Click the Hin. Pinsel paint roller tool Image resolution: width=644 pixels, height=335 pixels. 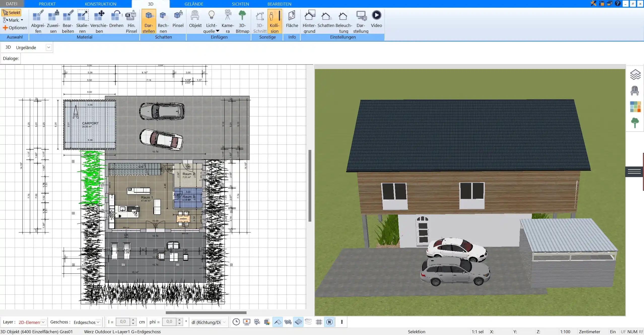131,21
